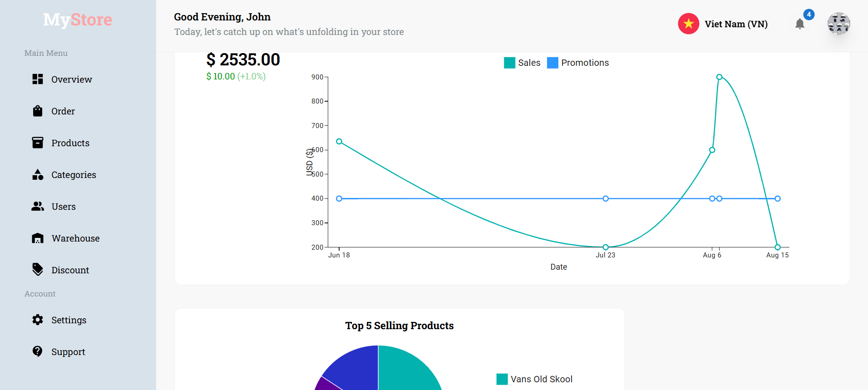This screenshot has height=390, width=868.
Task: Click the Warehouse building icon
Action: [38, 238]
